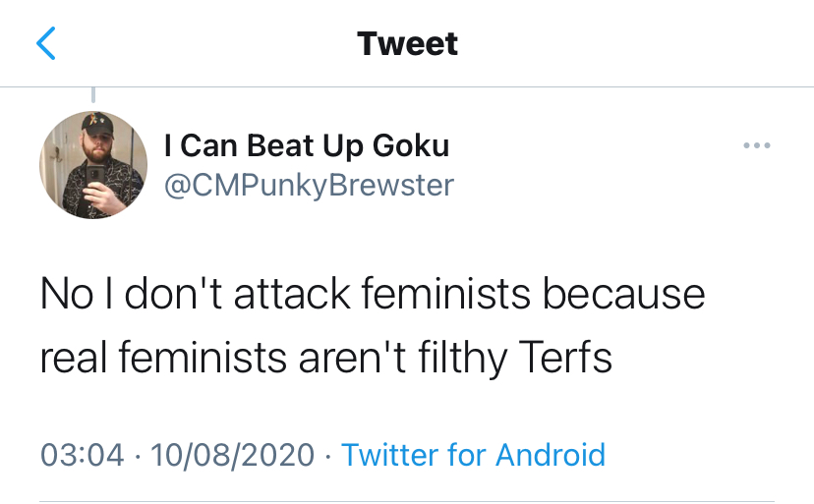The image size is (814, 504).
Task: Tap the Tweet header title
Action: click(x=407, y=44)
